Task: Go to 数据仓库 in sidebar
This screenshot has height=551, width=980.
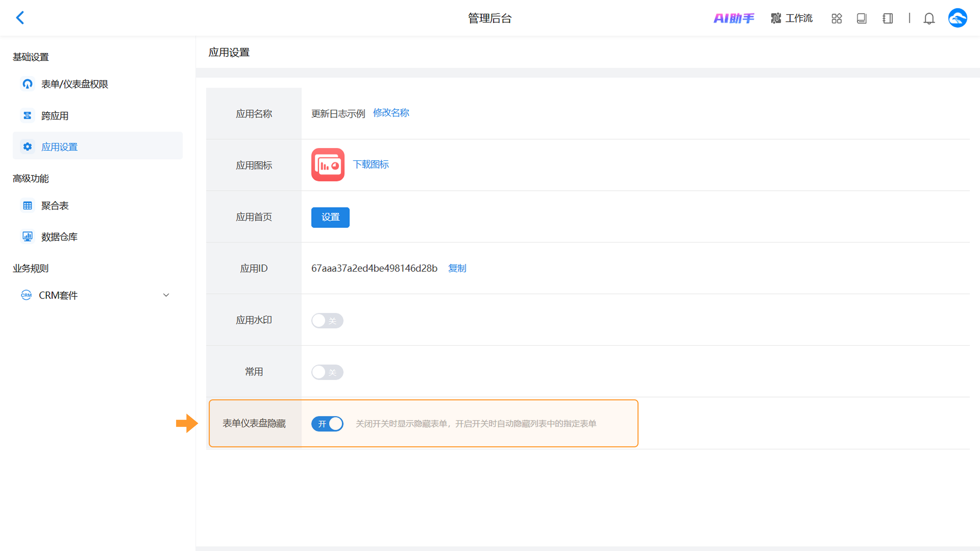Action: click(x=59, y=237)
